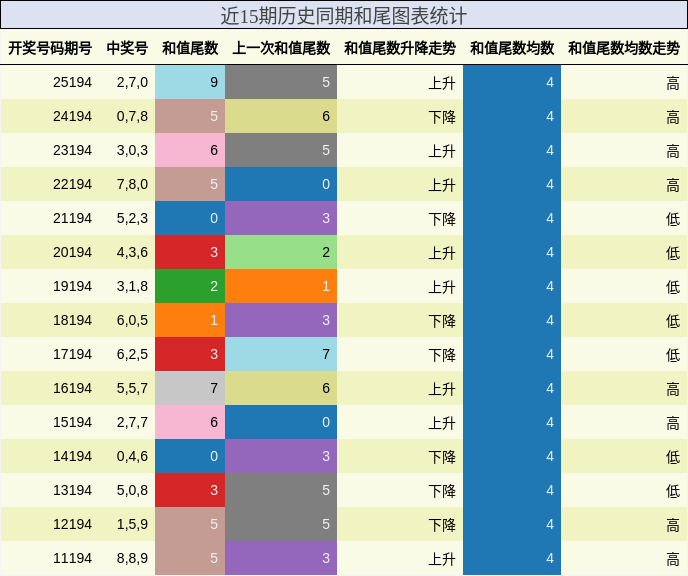The height and width of the screenshot is (576, 688).
Task: Click average value 4 in row 18194
Action: pos(512,320)
